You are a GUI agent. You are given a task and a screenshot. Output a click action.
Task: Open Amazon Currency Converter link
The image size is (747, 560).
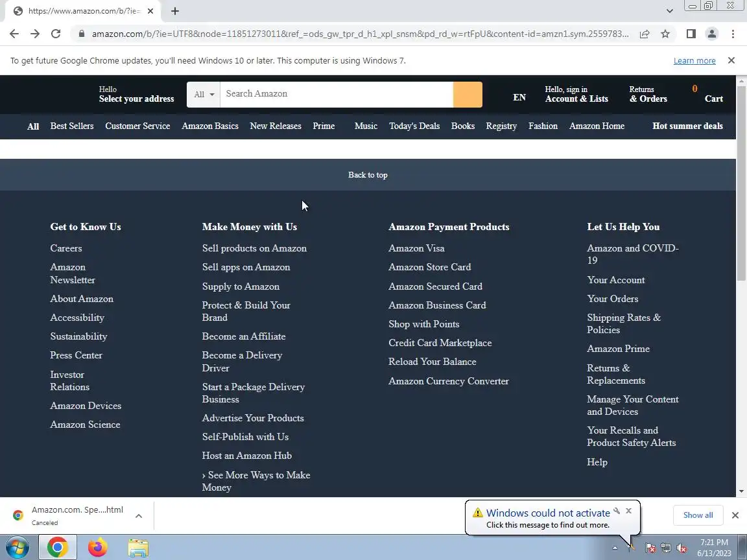tap(449, 381)
